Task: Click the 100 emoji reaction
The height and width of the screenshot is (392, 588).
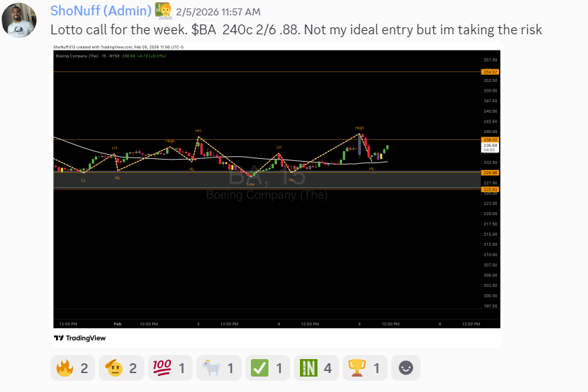Action: pyautogui.click(x=170, y=368)
